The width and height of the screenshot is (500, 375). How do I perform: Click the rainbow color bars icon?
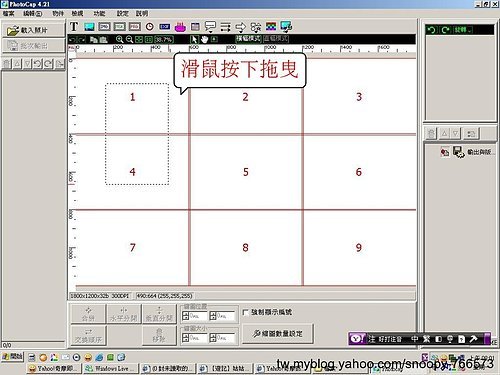(x=271, y=27)
